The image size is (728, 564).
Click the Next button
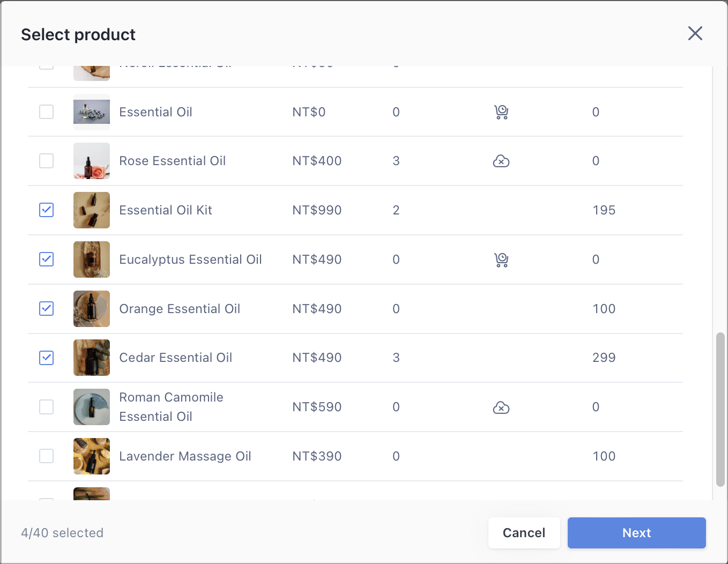[637, 533]
